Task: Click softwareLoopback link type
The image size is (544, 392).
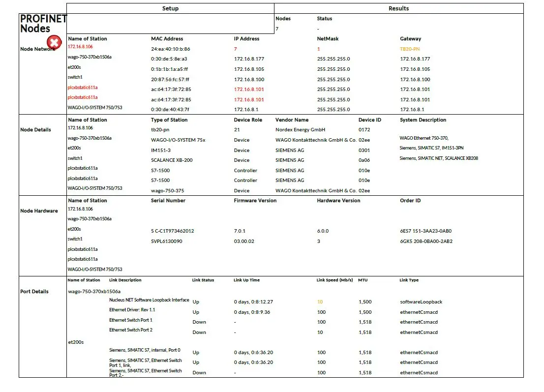Action: coord(421,302)
